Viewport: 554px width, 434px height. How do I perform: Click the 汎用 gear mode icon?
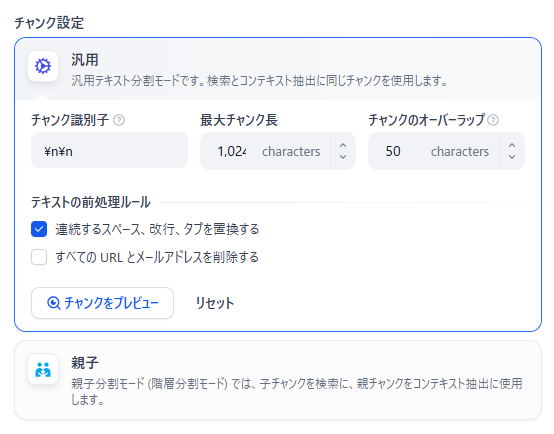click(x=43, y=66)
